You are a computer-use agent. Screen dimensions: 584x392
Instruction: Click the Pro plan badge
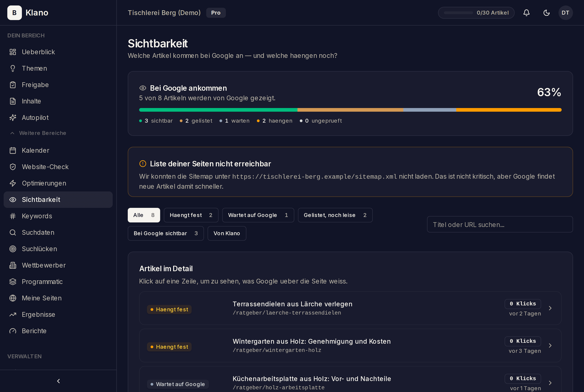(216, 13)
